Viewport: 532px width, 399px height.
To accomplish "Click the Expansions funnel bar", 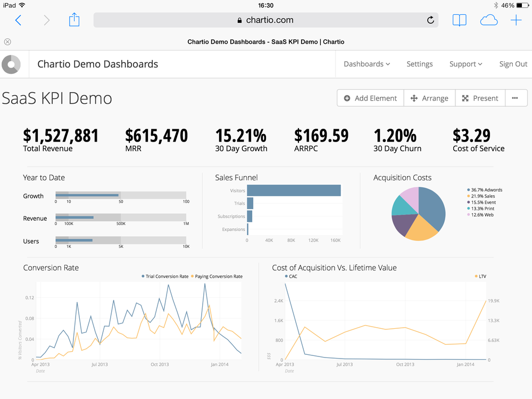I will coord(248,229).
